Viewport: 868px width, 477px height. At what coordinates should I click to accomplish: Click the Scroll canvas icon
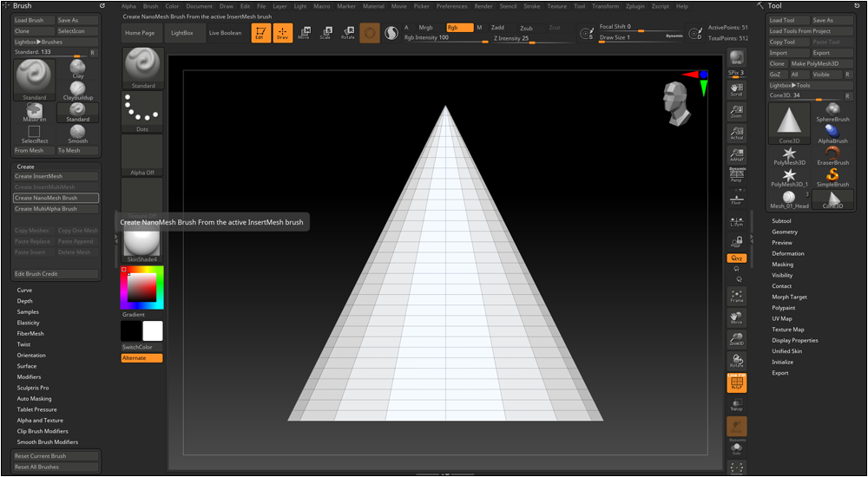pyautogui.click(x=736, y=88)
